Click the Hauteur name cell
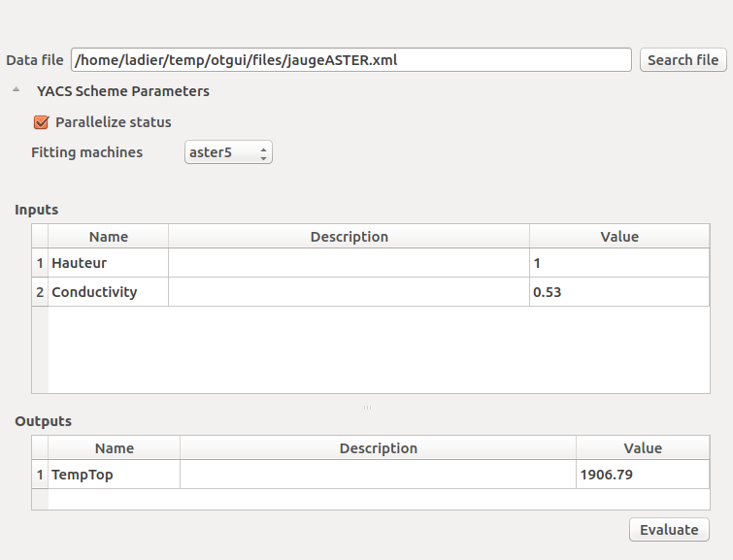The height and width of the screenshot is (560, 733). [108, 263]
